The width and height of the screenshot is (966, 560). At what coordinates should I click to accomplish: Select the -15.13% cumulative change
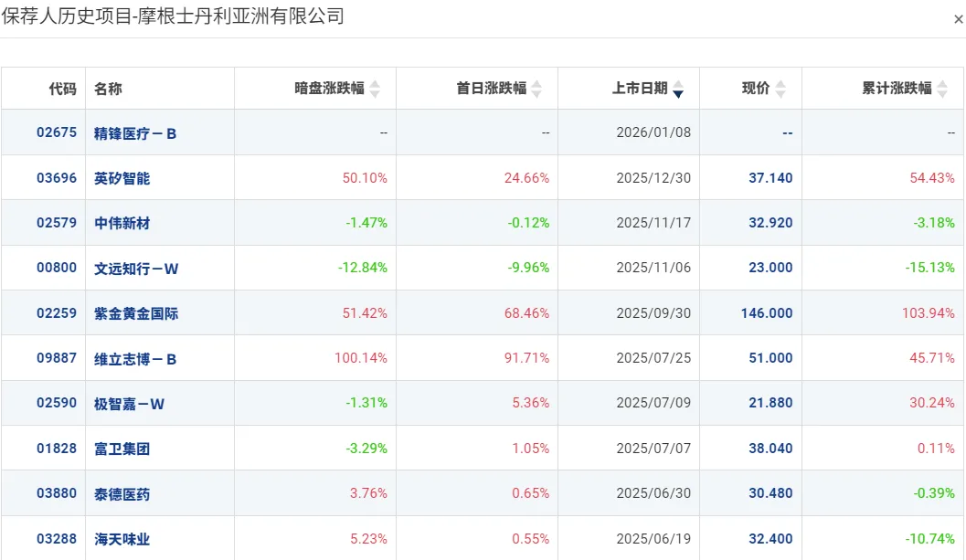point(930,268)
